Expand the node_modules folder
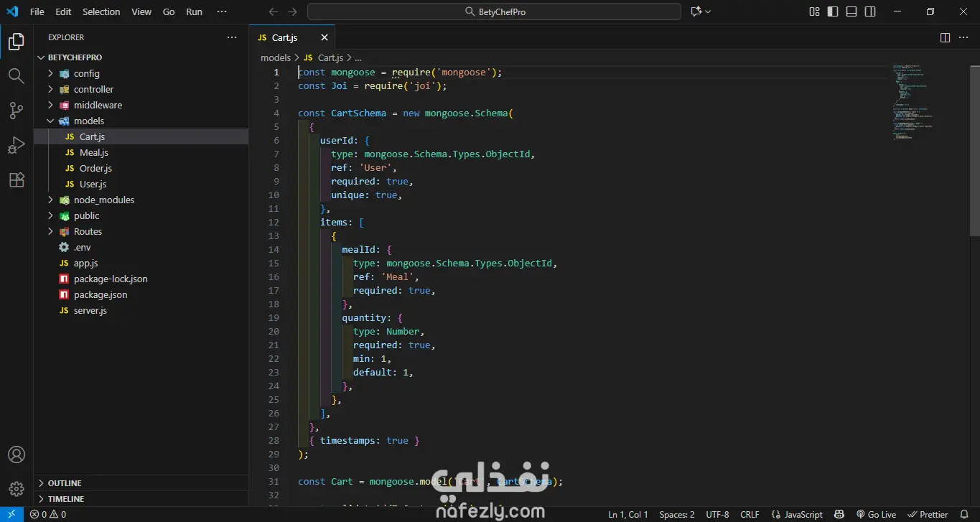980x522 pixels. 141,200
